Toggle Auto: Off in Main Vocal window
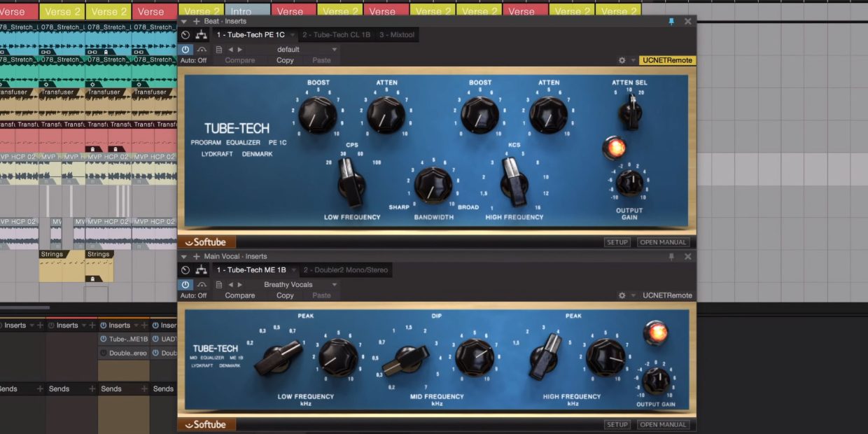868x434 pixels. tap(193, 295)
